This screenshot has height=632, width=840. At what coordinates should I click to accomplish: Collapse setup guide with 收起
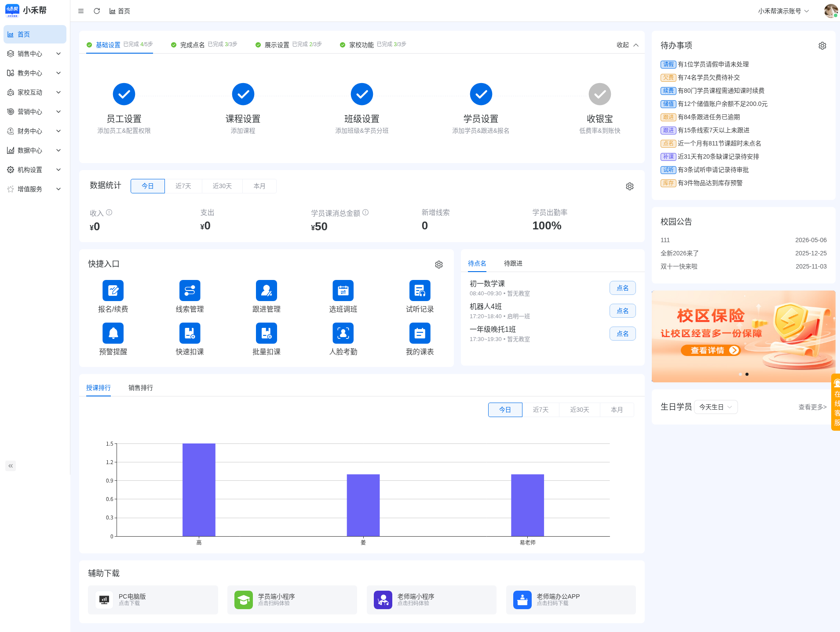pyautogui.click(x=628, y=45)
